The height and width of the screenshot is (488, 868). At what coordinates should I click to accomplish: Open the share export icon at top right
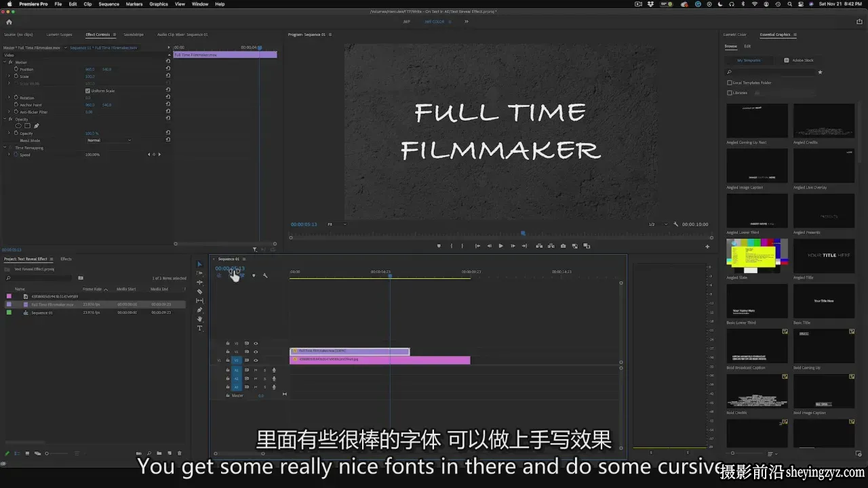pyautogui.click(x=859, y=22)
